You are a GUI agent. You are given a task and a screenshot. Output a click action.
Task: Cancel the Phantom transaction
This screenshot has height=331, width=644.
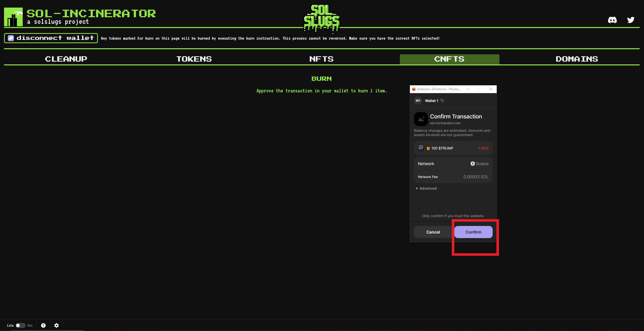pyautogui.click(x=433, y=232)
